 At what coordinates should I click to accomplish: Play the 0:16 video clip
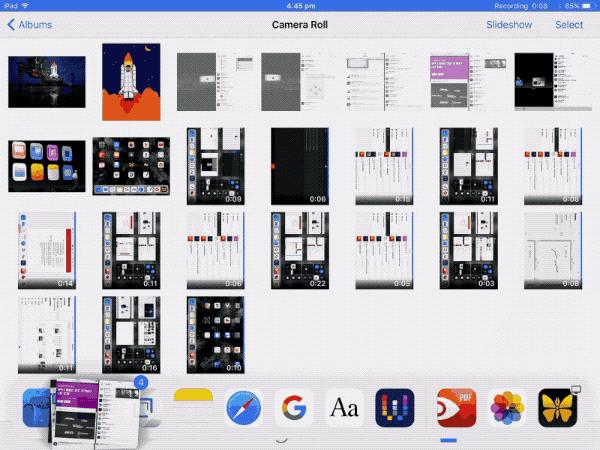131,335
